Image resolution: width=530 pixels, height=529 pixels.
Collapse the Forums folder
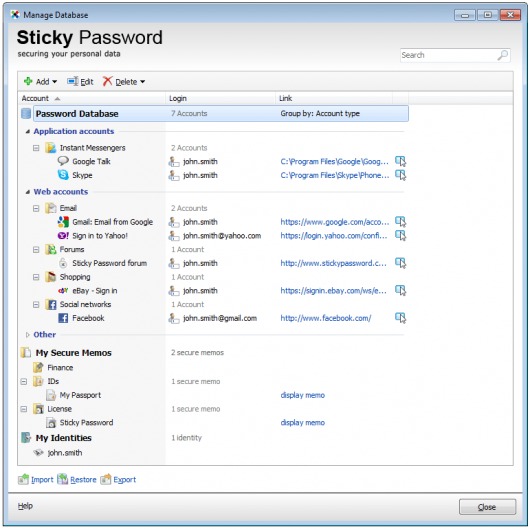[36, 249]
